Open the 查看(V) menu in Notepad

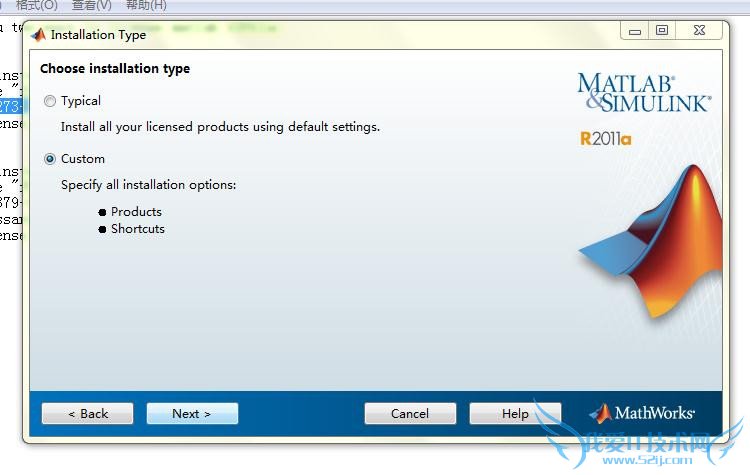91,5
